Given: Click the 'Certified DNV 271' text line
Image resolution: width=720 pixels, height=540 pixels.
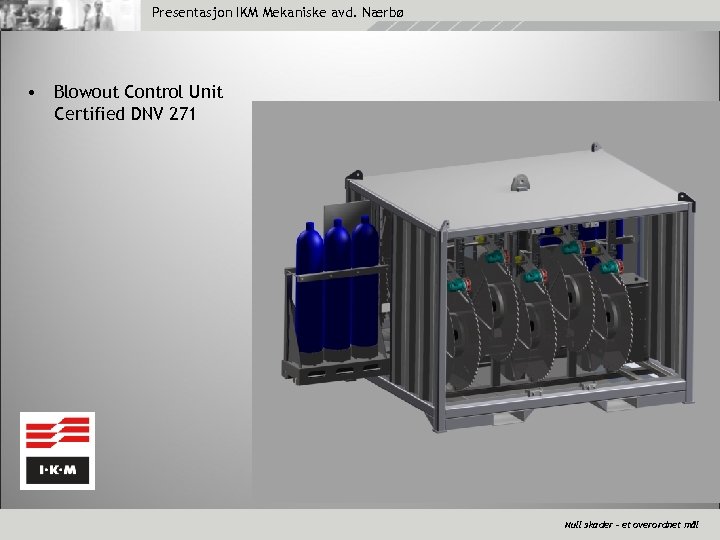Looking at the screenshot, I should click(125, 114).
